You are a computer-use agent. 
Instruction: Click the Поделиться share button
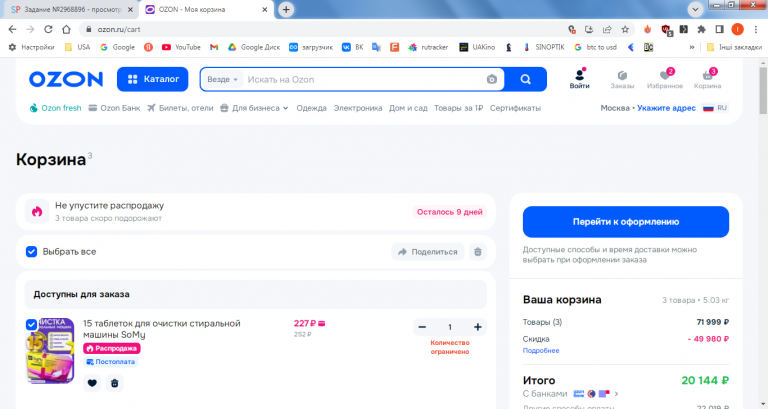(428, 252)
